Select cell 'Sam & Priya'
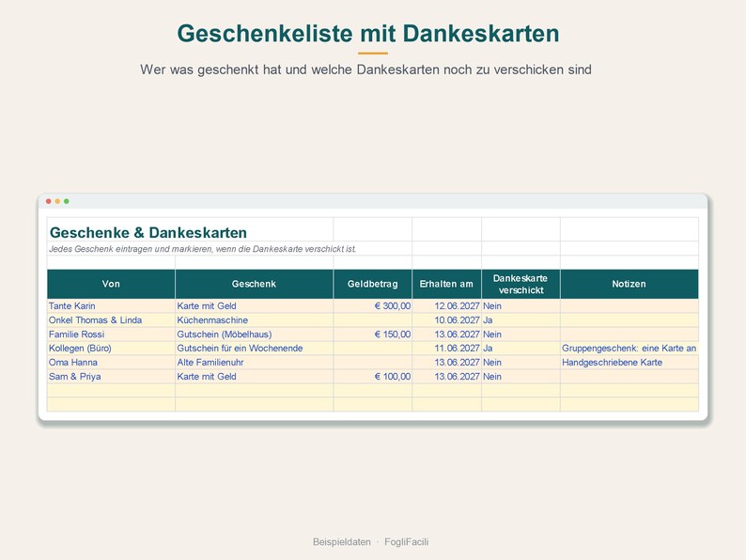The width and height of the screenshot is (746, 560). (111, 377)
